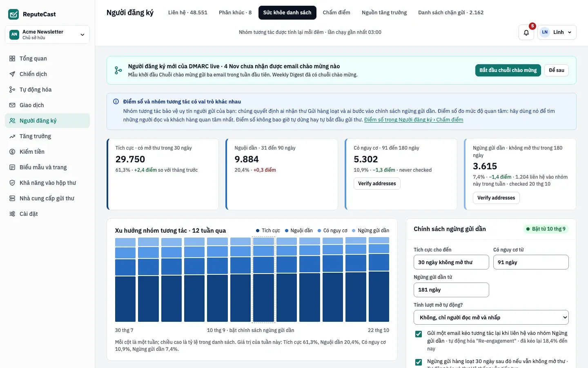Click the Giao dịch envelope icon
This screenshot has width=588, height=368.
click(12, 105)
